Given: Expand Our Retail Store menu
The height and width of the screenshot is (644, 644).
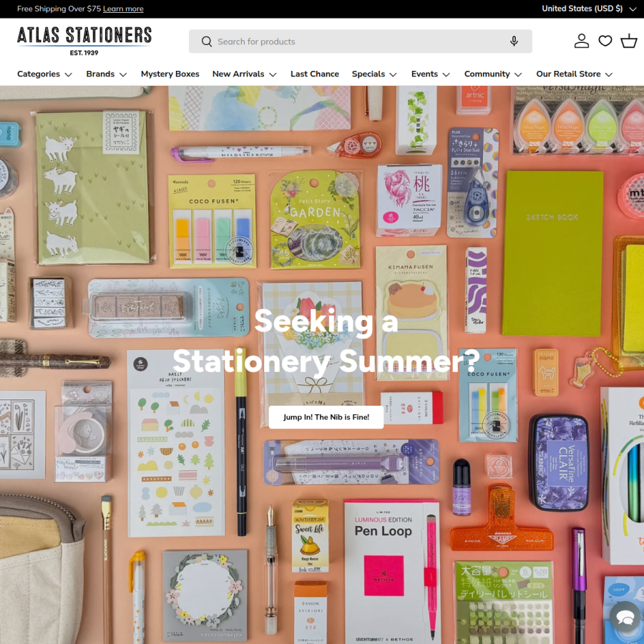Looking at the screenshot, I should point(574,74).
